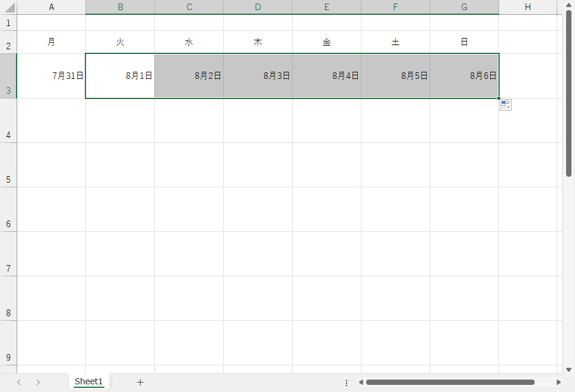Select cell containing 土
This screenshot has height=392, width=575.
(395, 42)
